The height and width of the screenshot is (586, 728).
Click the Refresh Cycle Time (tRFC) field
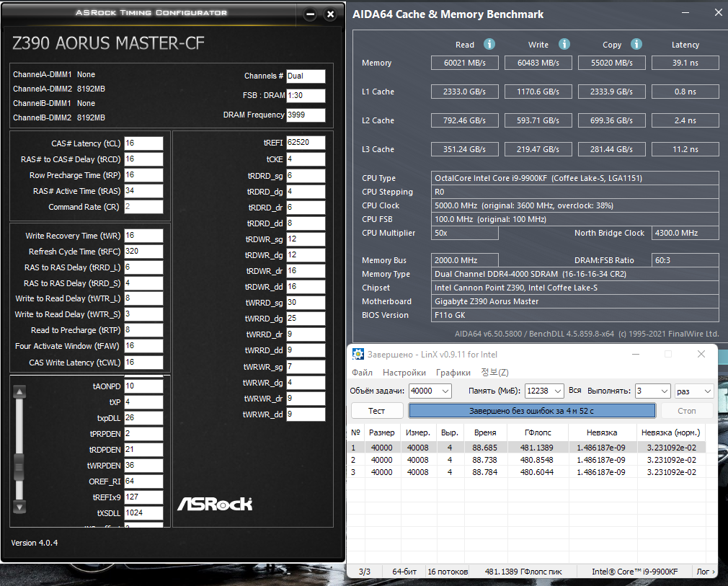click(x=143, y=252)
